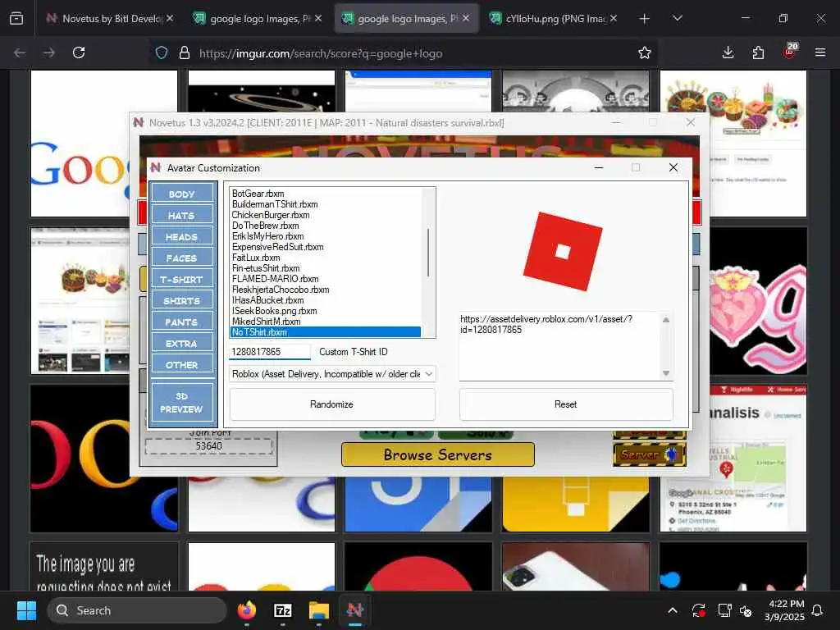Open the browser Downloads icon
840x630 pixels.
(728, 52)
